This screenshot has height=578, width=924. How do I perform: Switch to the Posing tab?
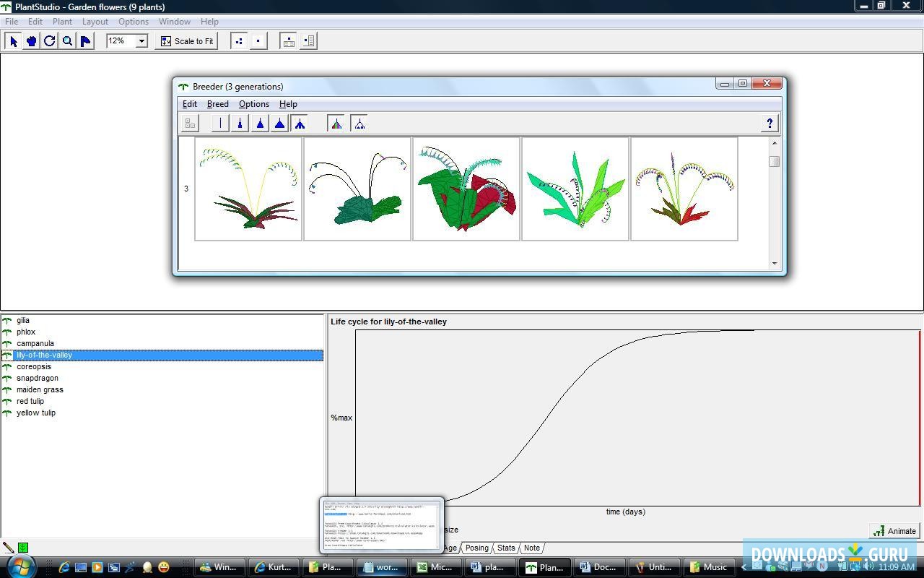pos(476,548)
